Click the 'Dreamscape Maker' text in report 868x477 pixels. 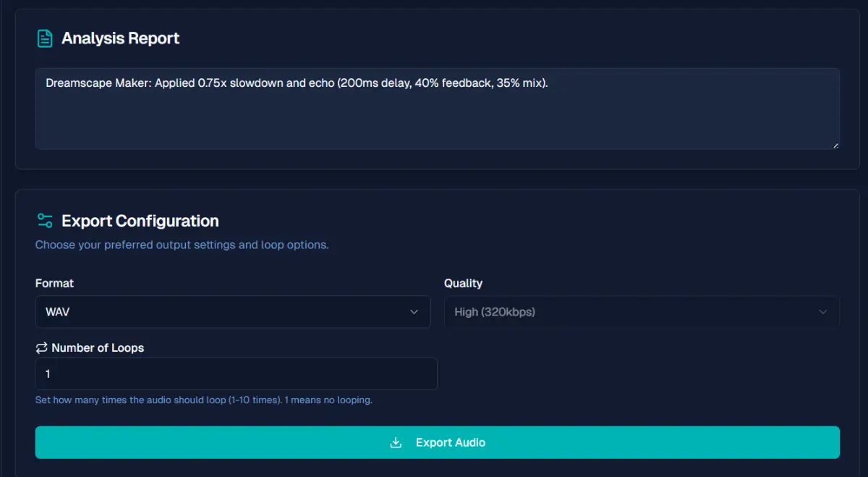point(96,83)
